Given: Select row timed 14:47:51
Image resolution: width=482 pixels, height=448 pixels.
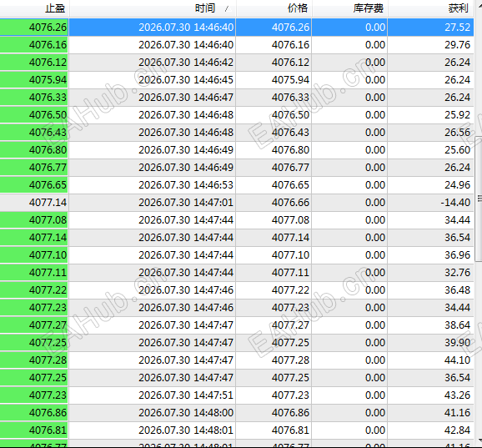Looking at the screenshot, I should point(237,395).
